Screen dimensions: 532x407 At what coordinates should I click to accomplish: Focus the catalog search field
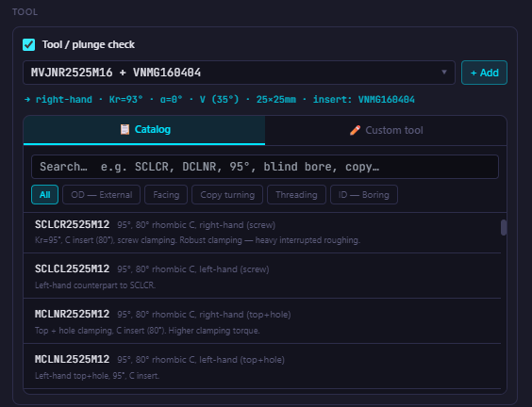pos(265,167)
